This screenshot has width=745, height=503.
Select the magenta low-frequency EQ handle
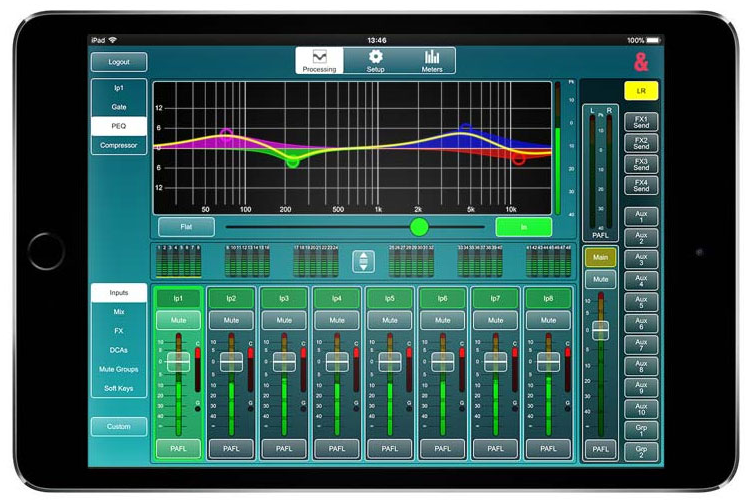pyautogui.click(x=227, y=133)
